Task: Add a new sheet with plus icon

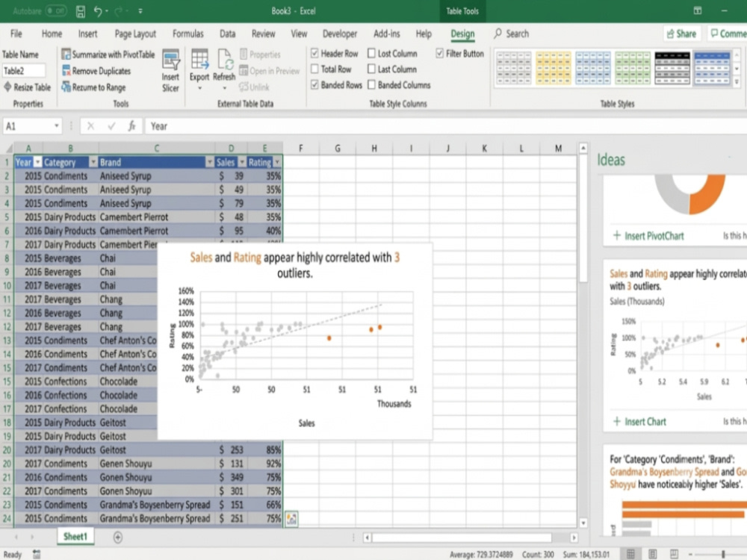Action: (x=118, y=537)
